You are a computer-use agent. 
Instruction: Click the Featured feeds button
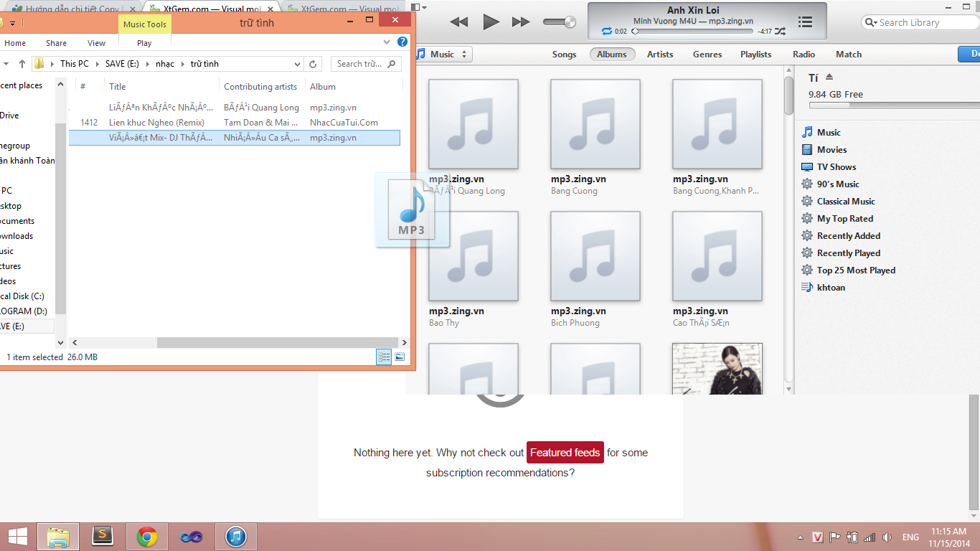565,453
